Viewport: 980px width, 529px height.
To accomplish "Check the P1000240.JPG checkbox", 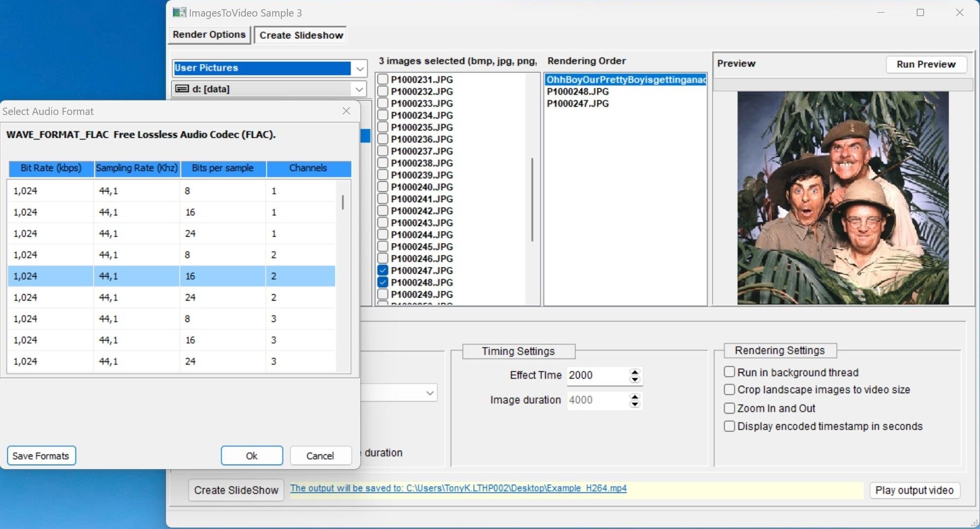I will click(x=383, y=187).
